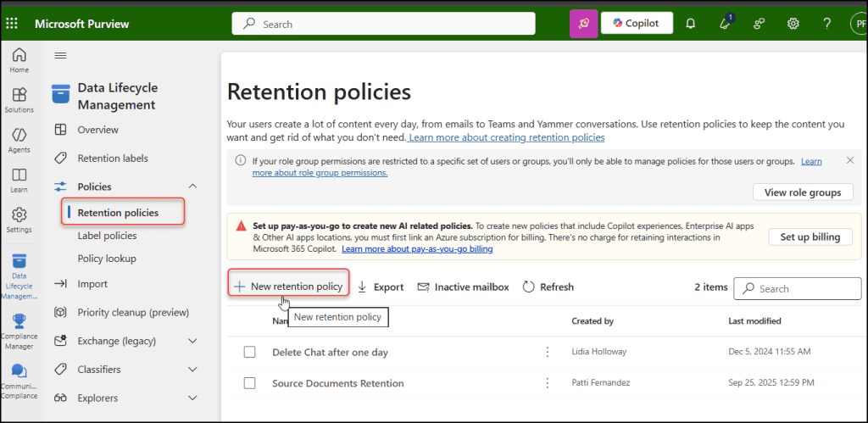This screenshot has width=868, height=423.
Task: Collapse the navigation pane with the hamburger icon
Action: (x=60, y=55)
